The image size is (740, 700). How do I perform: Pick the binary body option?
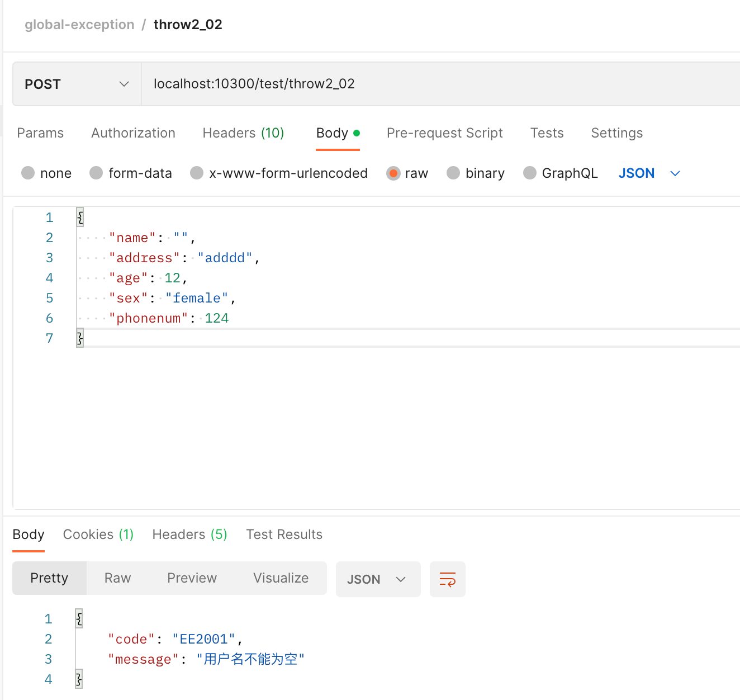453,173
